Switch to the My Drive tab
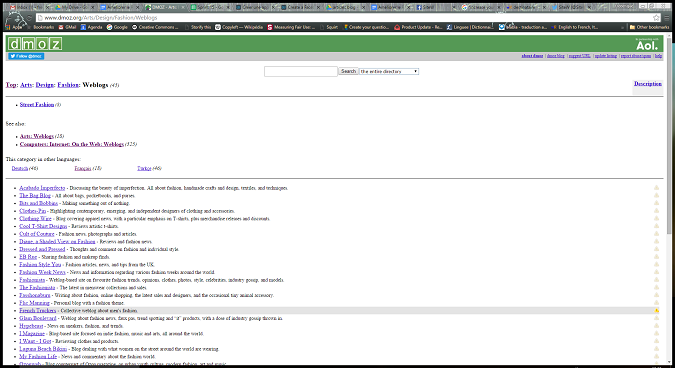 coord(73,7)
